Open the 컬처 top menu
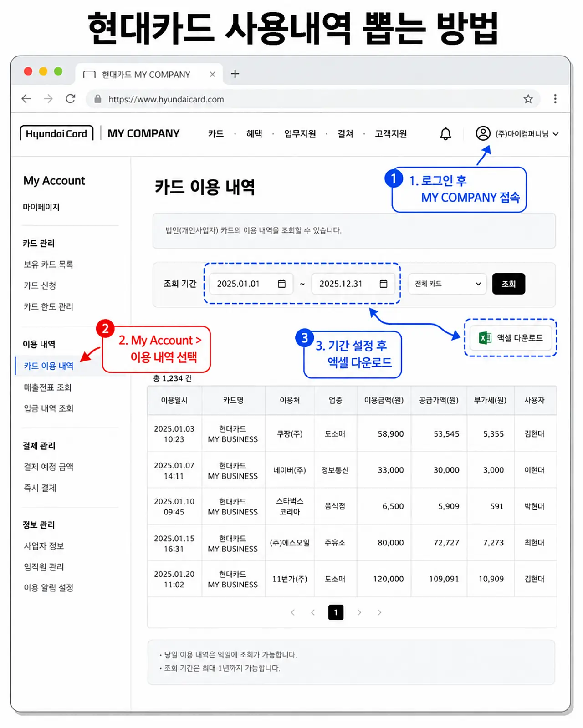 click(345, 133)
